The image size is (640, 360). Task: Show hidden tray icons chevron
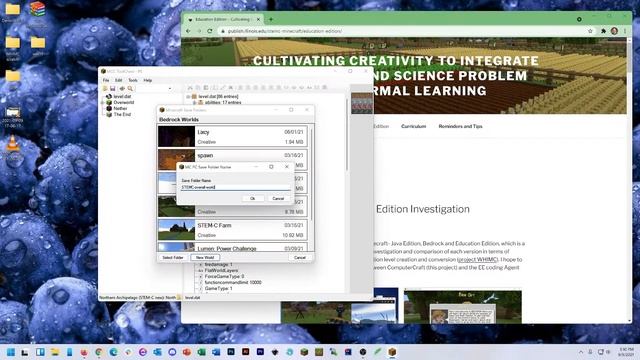580,352
